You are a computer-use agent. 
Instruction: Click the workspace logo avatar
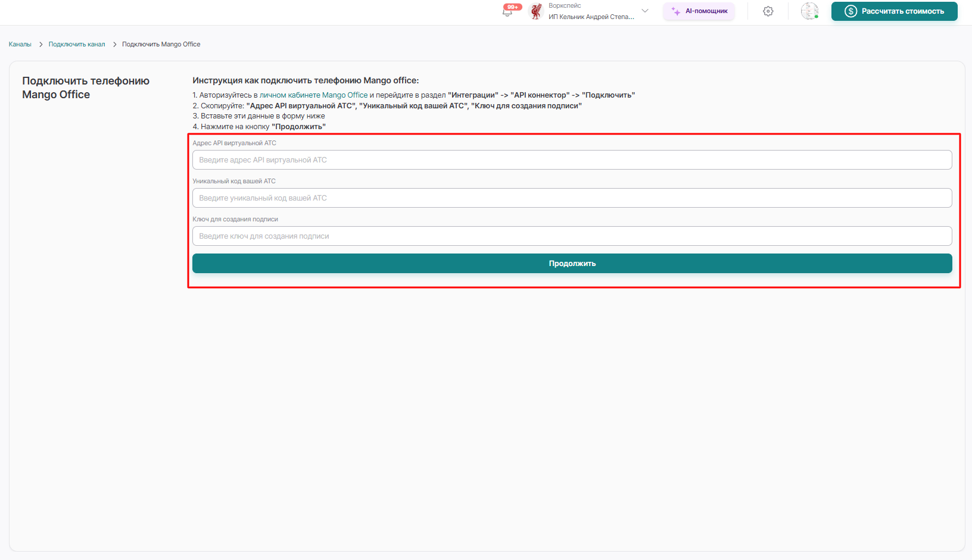pos(537,11)
